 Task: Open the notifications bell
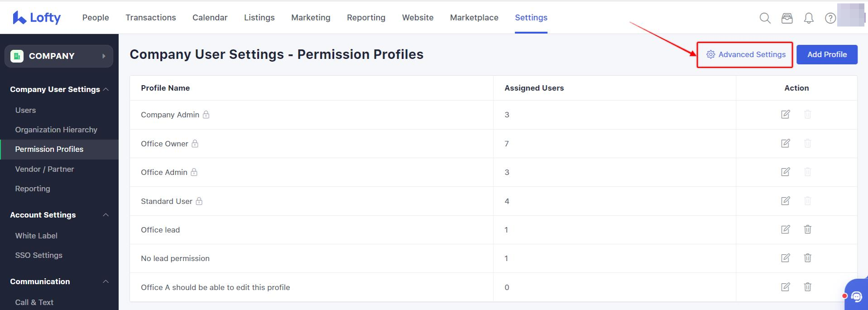click(x=809, y=18)
